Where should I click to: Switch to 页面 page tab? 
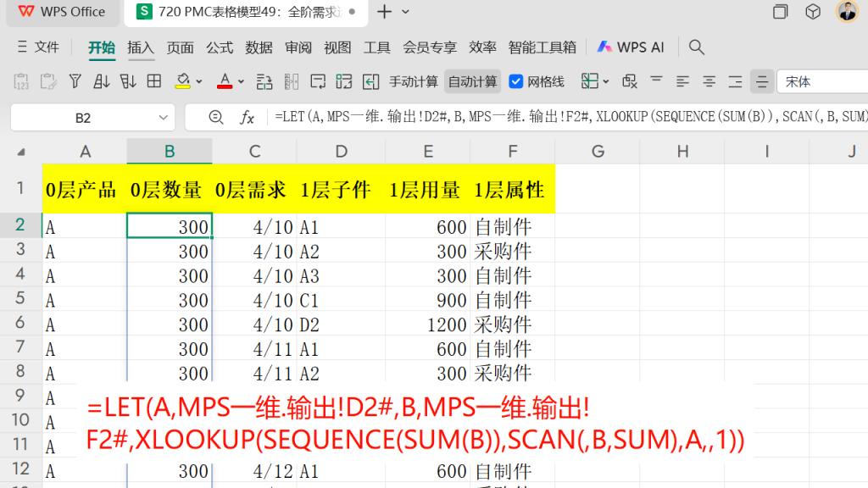click(180, 47)
